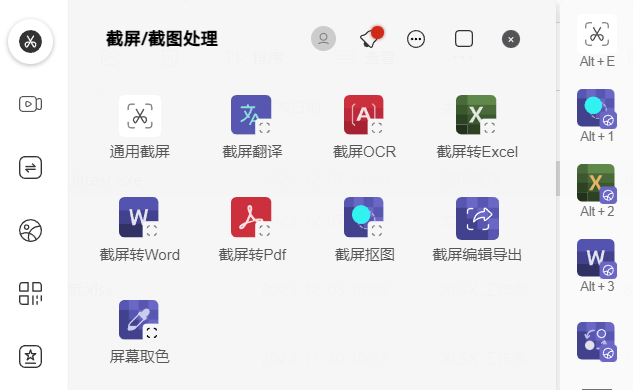Launch 截屏转Excel tool

(x=476, y=115)
